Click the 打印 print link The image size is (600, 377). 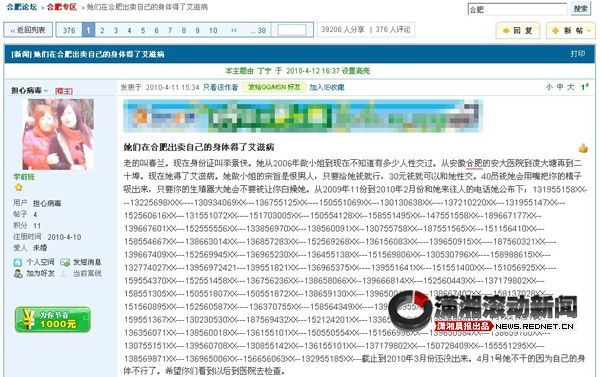[x=578, y=54]
